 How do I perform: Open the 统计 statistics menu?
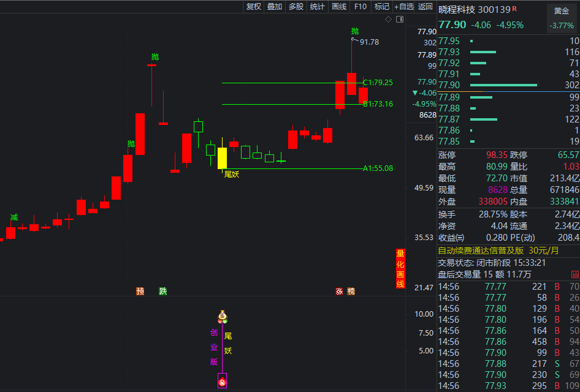tap(318, 7)
